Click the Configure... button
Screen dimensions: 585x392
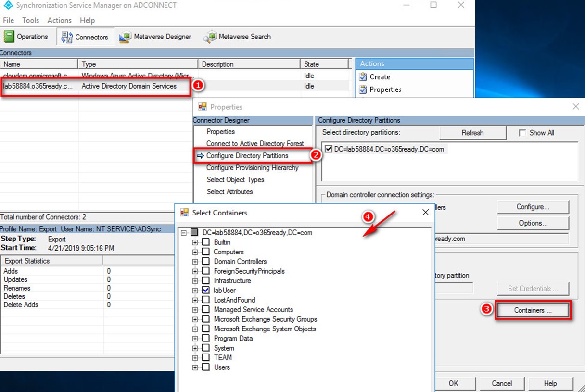(533, 207)
